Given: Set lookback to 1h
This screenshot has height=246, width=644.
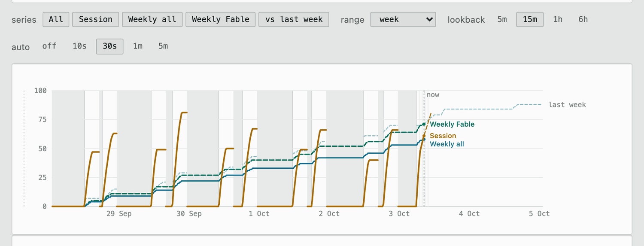Looking at the screenshot, I should click(558, 19).
